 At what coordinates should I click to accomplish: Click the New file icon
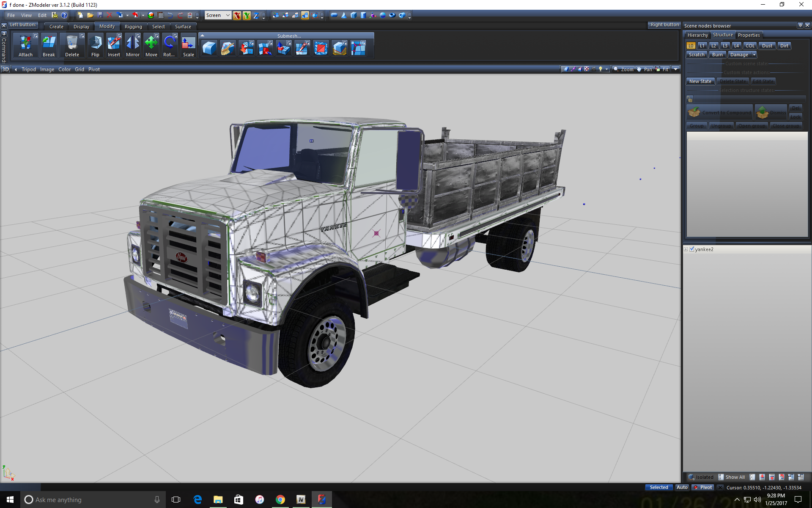coord(80,15)
